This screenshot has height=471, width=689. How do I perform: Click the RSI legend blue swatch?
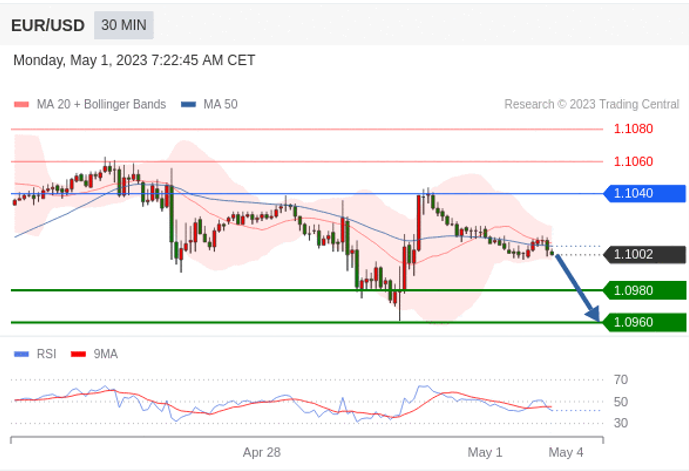[22, 354]
